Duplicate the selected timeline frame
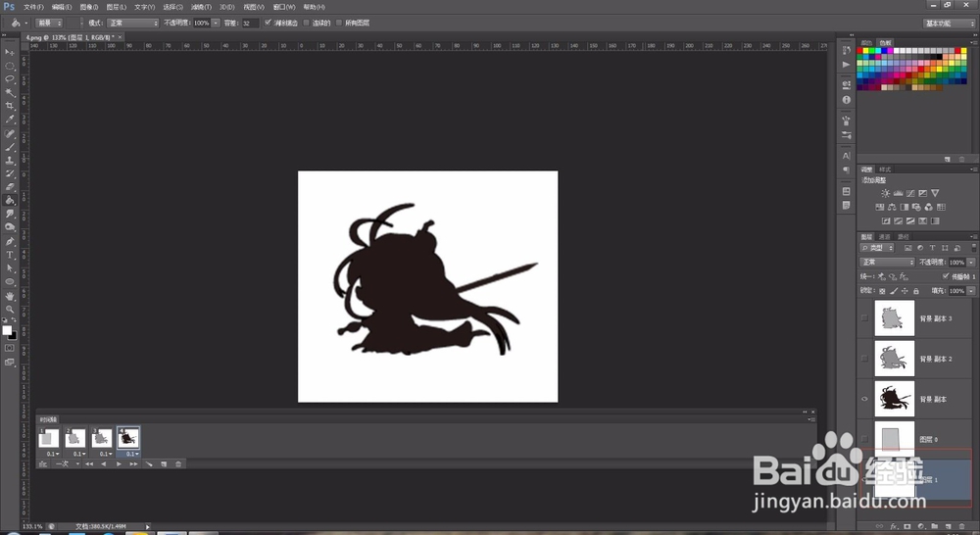The width and height of the screenshot is (980, 535). pos(164,463)
